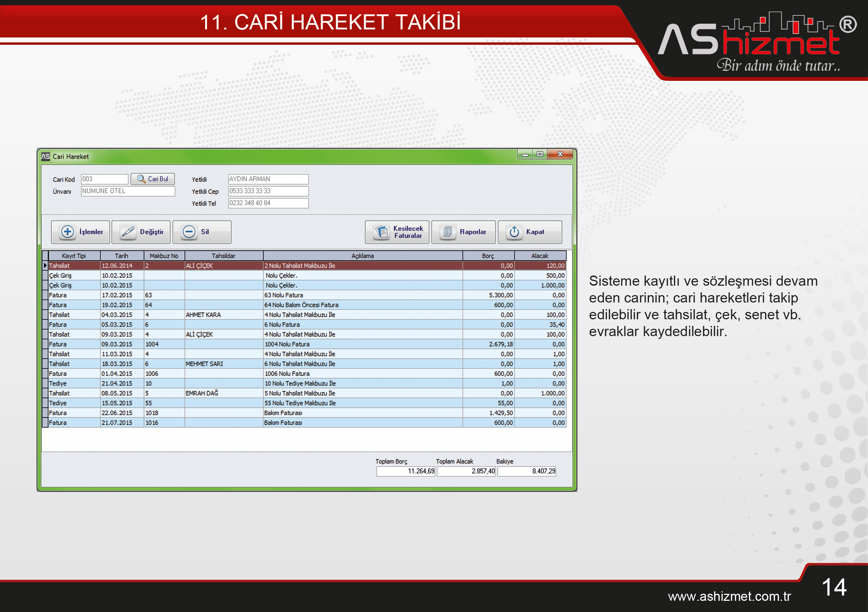Sort by Kayıt Tipi column header
Image resolution: width=868 pixels, height=612 pixels.
(x=74, y=256)
